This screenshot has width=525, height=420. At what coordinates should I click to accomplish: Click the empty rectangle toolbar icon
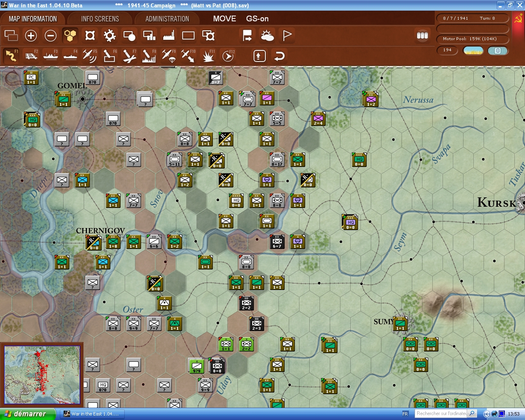pos(188,36)
